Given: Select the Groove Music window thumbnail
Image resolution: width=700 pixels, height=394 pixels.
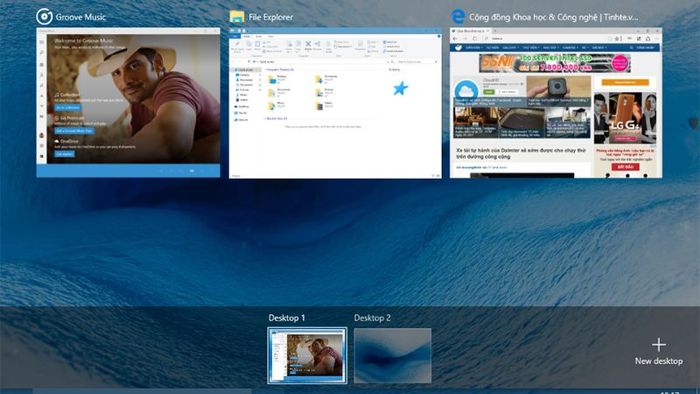Looking at the screenshot, I should tap(128, 103).
